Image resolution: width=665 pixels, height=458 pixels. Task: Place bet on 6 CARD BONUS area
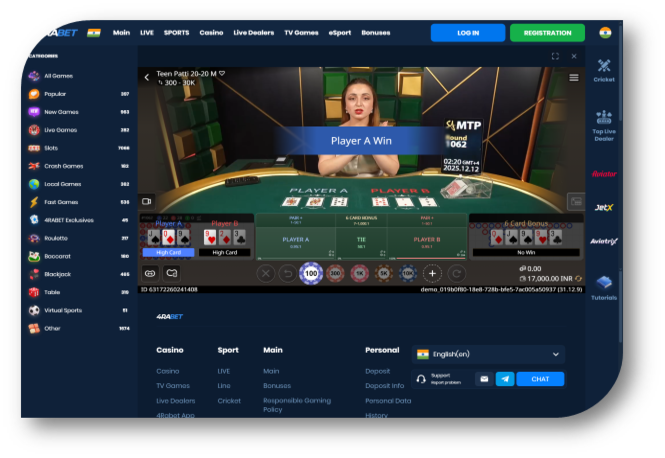[361, 220]
